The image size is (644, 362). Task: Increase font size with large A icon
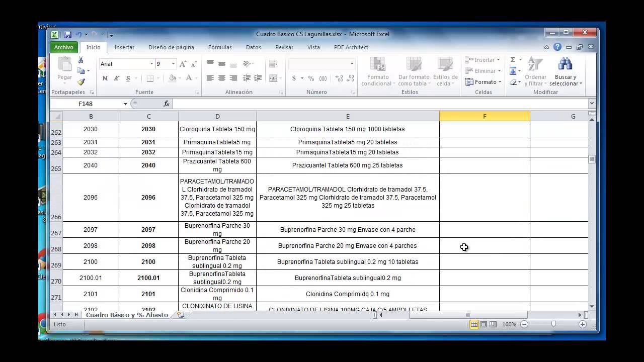pos(183,64)
